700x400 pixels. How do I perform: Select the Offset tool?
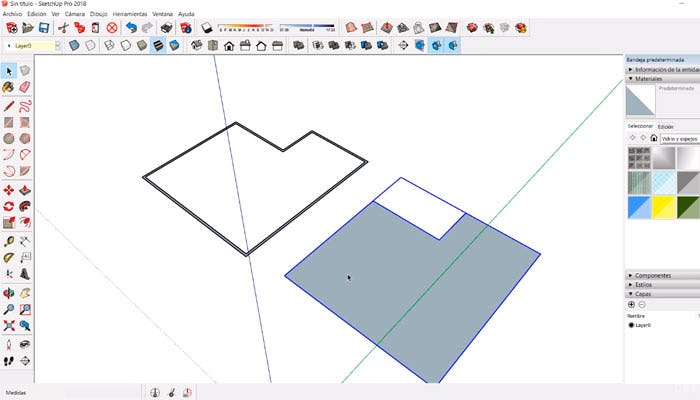(25, 222)
